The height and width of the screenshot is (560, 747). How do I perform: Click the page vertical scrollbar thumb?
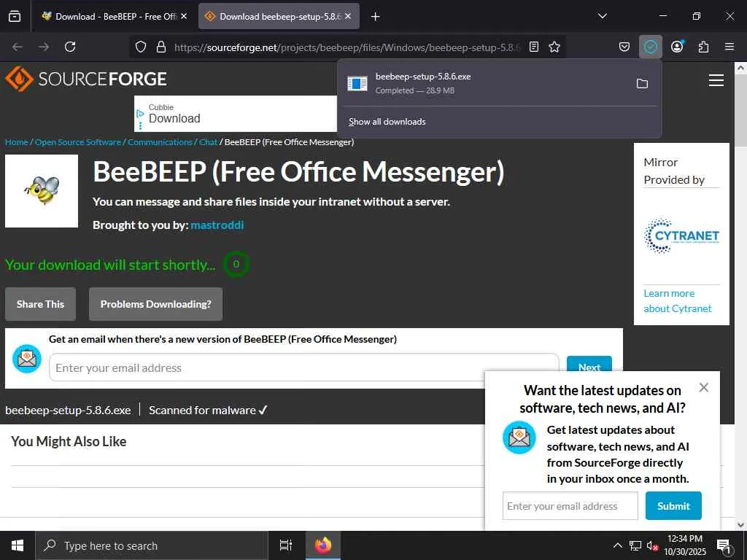click(740, 111)
